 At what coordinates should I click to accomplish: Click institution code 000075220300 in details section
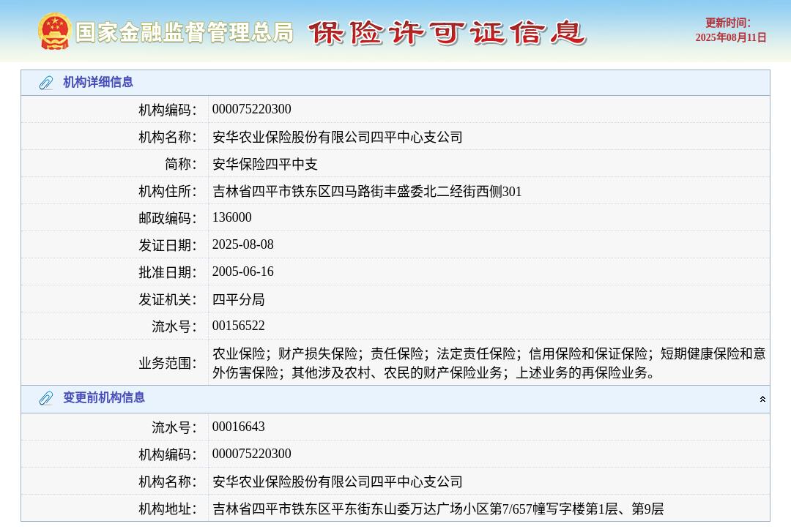(x=251, y=109)
